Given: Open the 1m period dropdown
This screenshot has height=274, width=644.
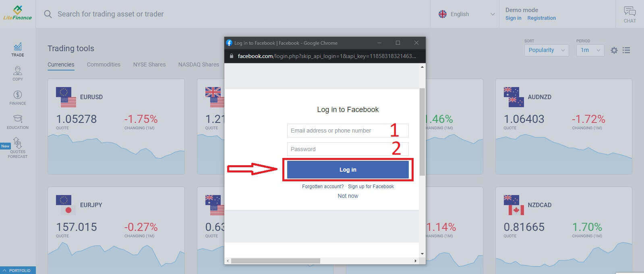Looking at the screenshot, I should tap(590, 50).
